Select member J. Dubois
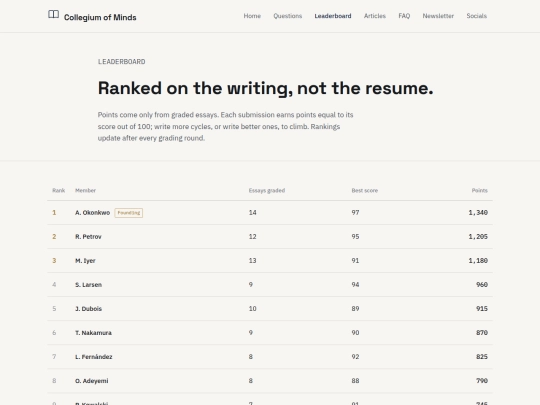Viewport: 540px width, 405px height. [88, 309]
